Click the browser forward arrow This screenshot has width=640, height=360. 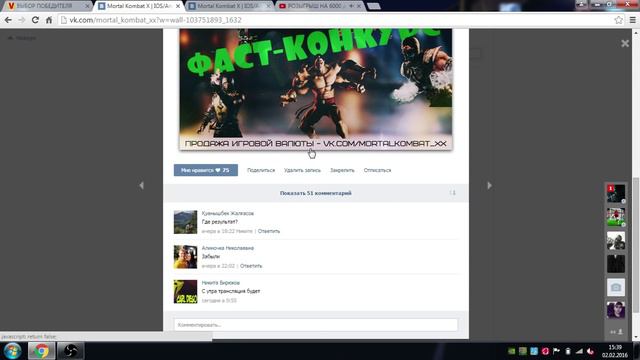[22, 20]
